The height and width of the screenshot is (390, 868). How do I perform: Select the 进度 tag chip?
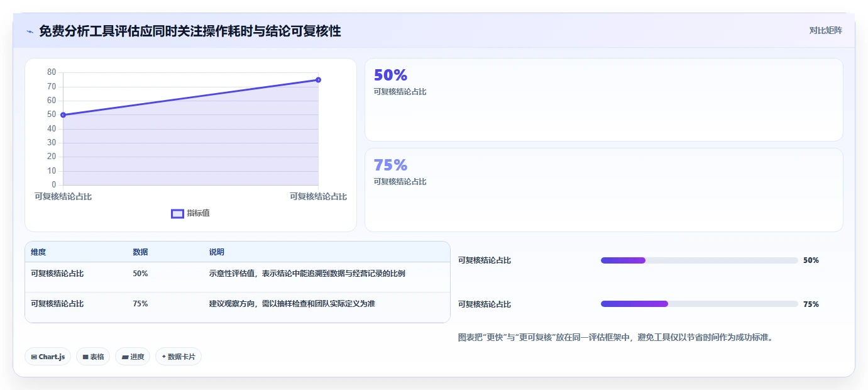[133, 357]
